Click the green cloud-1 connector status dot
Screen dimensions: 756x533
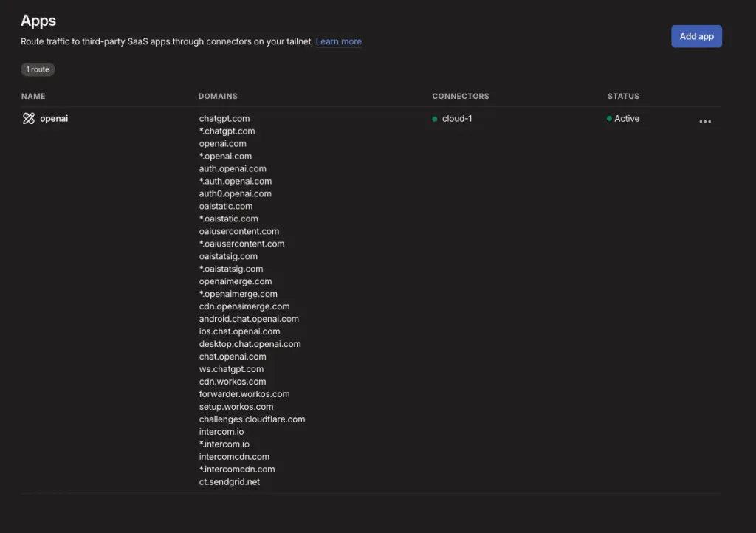434,119
